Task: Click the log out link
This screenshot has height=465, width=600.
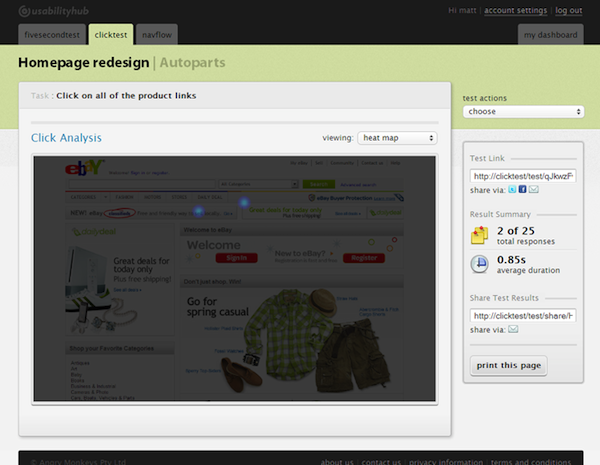Action: (x=569, y=10)
